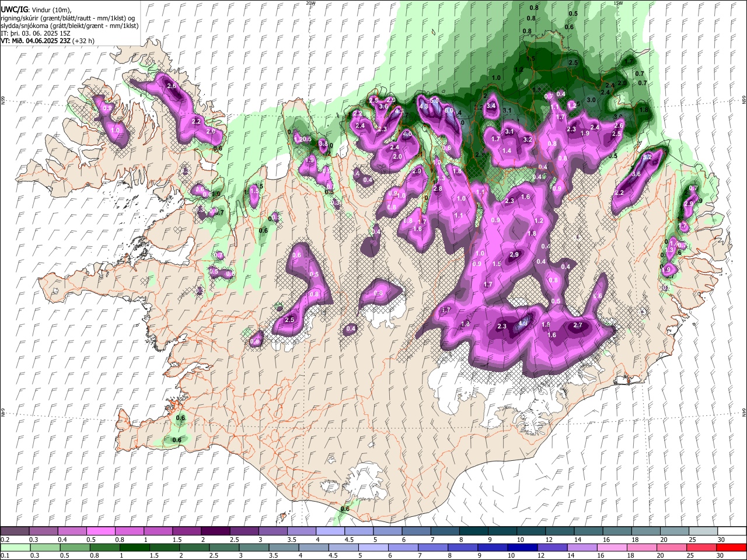Image resolution: width=747 pixels, height=560 pixels.
Task: Click the '20W' longitude label
Action: 310,3
